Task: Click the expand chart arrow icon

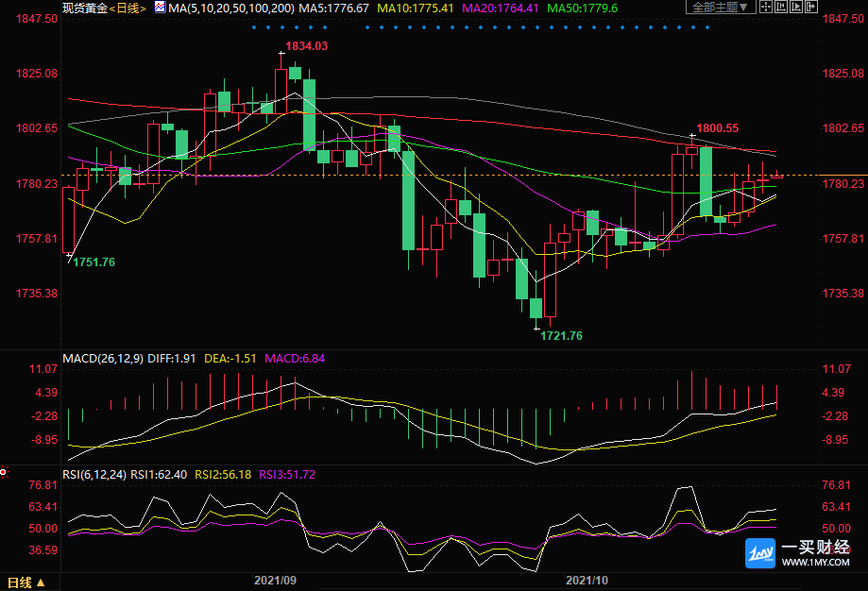Action: point(811,8)
